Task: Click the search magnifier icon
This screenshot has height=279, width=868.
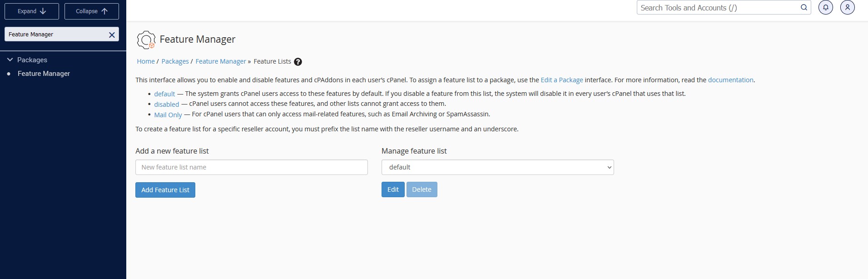Action: click(804, 8)
